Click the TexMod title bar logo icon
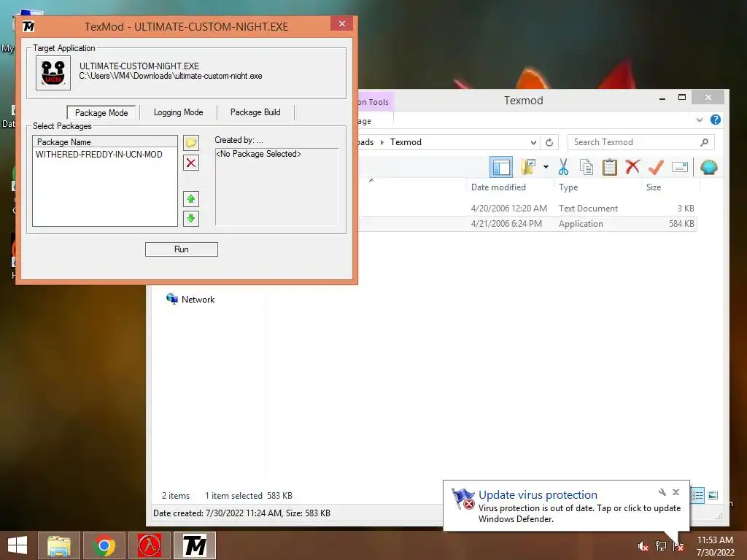 click(x=28, y=26)
